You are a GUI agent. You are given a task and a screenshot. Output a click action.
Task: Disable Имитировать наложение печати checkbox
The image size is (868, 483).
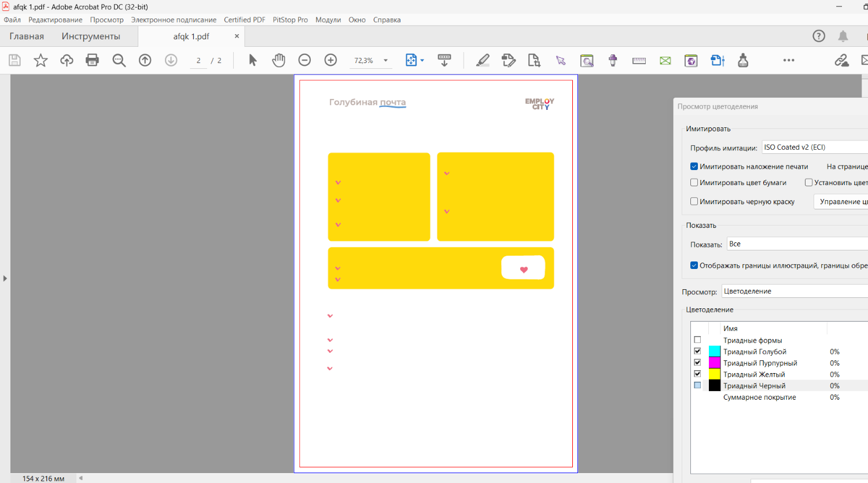(x=694, y=167)
